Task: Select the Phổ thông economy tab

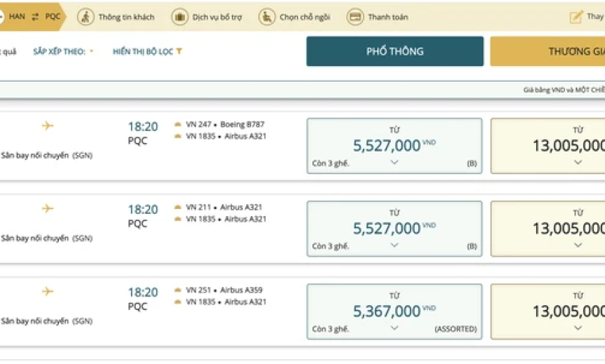Action: click(x=395, y=51)
